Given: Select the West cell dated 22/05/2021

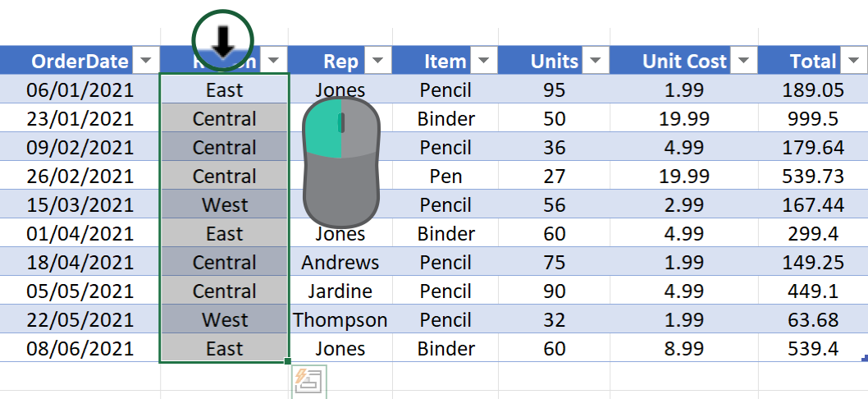Looking at the screenshot, I should 225,320.
